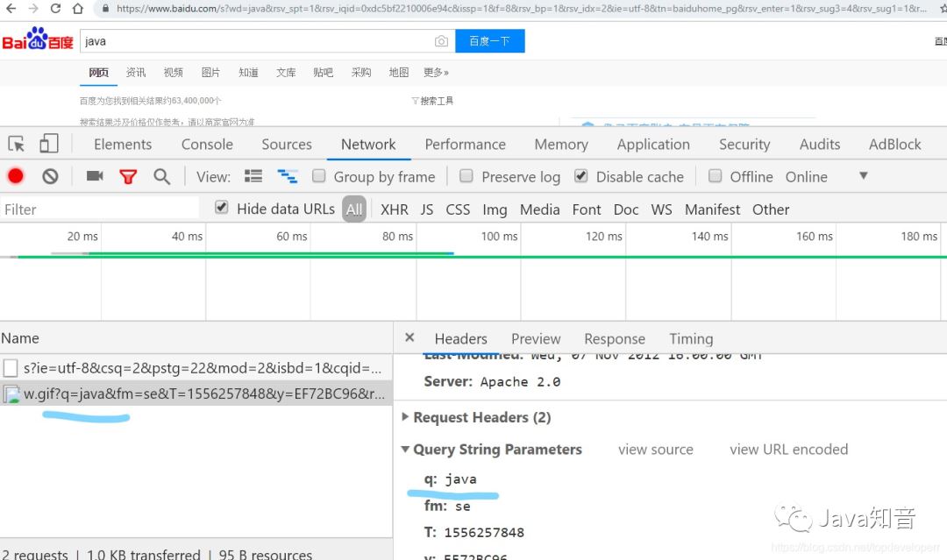Click the Baidu logo
947x560 pixels.
pos(38,39)
